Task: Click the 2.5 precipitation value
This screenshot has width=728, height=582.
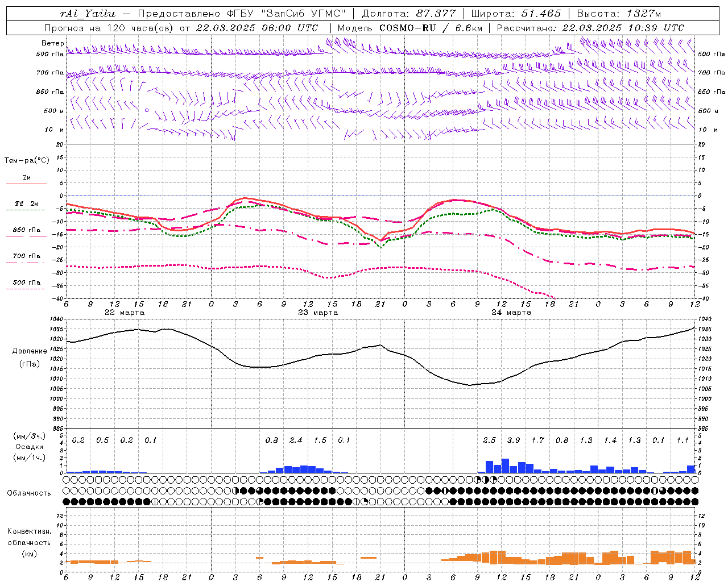Action: point(489,440)
